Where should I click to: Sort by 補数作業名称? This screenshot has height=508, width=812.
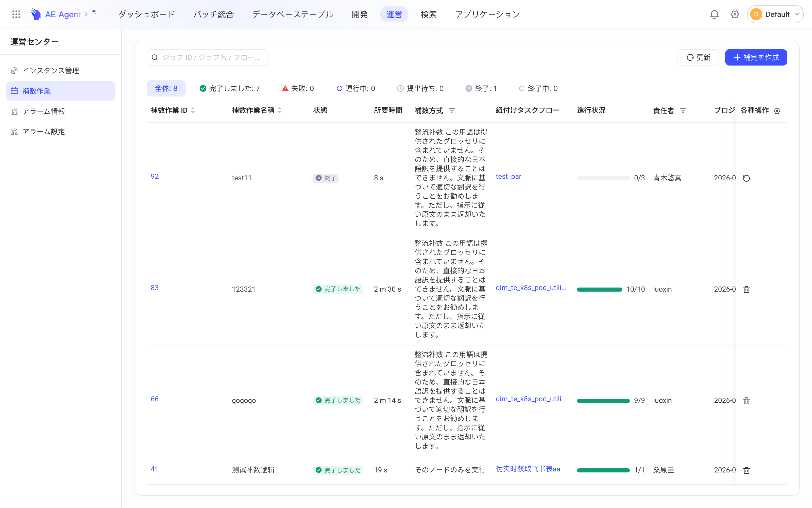coord(280,110)
